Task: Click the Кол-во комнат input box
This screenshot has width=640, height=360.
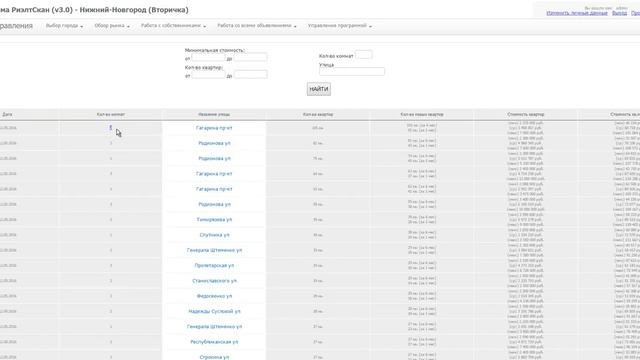Action: [x=363, y=55]
